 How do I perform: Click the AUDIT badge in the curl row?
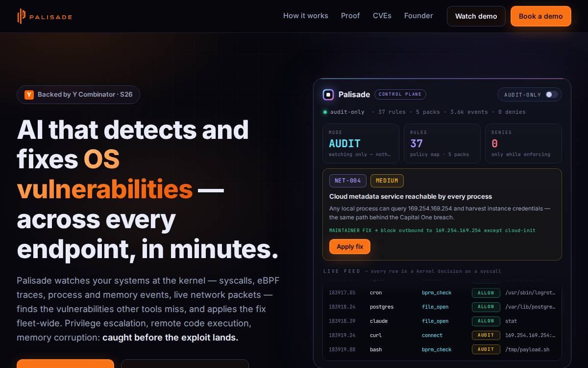tap(486, 336)
